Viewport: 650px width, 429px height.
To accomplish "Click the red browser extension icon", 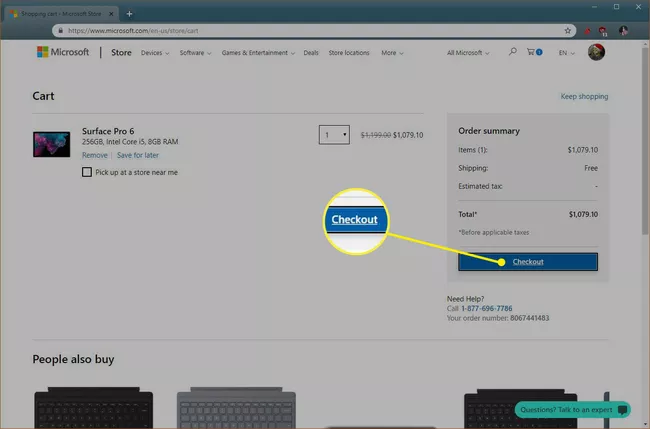I will coord(587,31).
